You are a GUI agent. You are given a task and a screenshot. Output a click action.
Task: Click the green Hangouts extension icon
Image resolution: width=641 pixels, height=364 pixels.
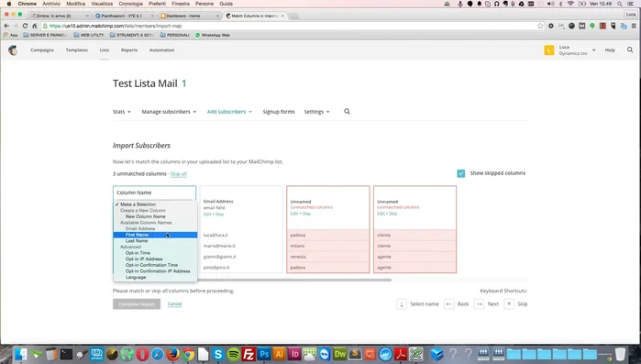592,26
